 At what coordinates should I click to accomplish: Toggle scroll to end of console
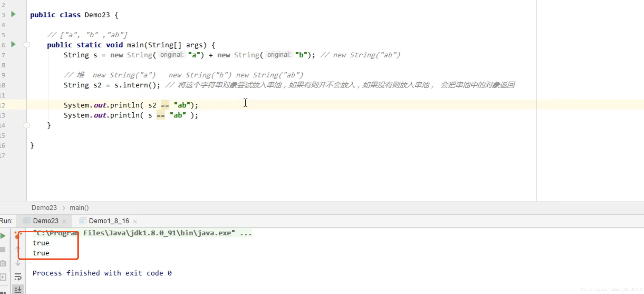click(x=18, y=290)
